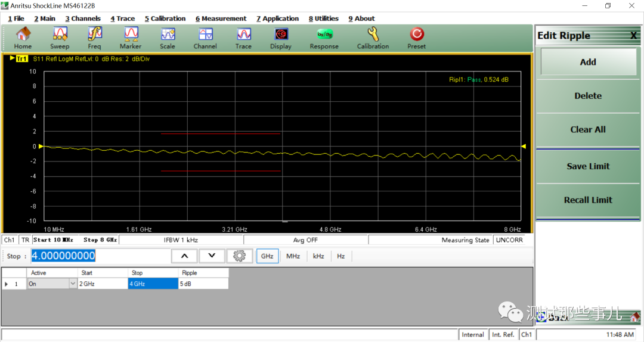
Task: Select the Start cell 2 GHz
Action: coord(103,284)
